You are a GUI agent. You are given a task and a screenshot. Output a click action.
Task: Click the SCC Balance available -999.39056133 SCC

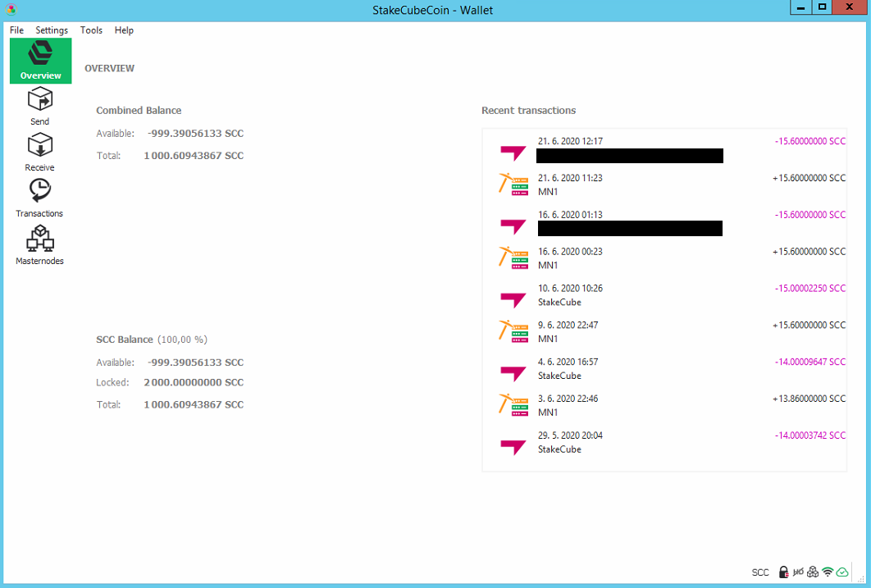point(195,362)
